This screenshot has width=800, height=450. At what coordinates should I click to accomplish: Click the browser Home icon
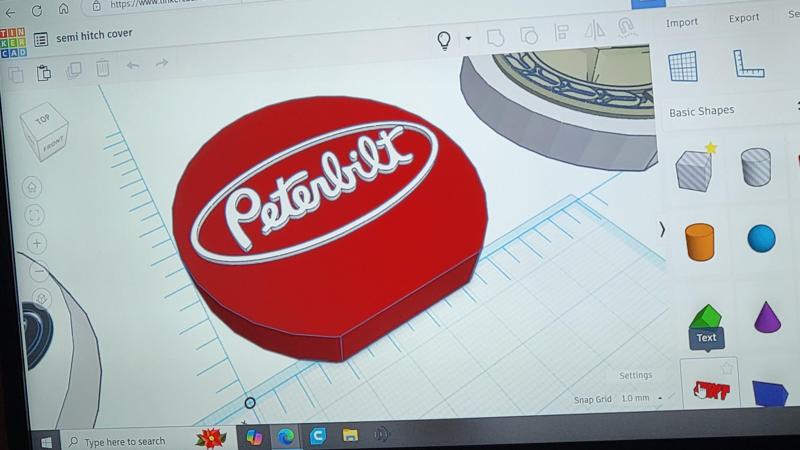coord(63,9)
